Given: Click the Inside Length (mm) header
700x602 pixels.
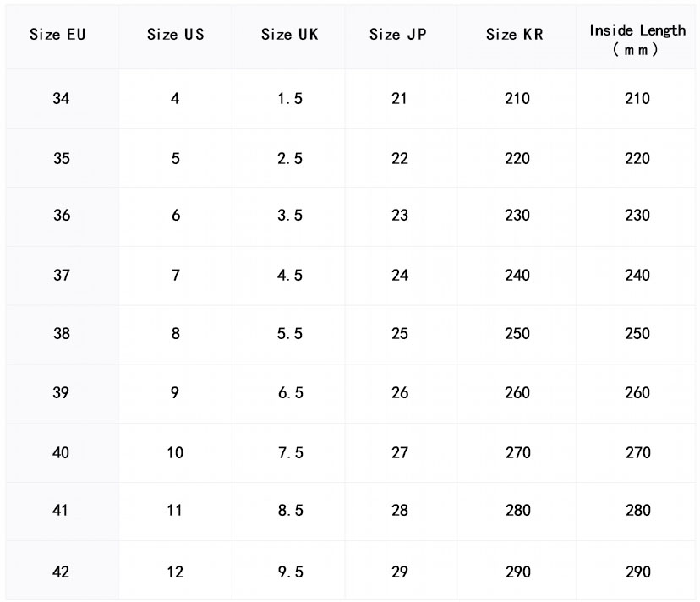Looking at the screenshot, I should pos(637,39).
